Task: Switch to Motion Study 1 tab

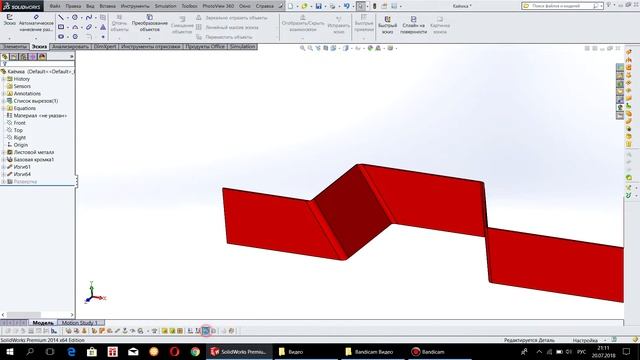Action: pyautogui.click(x=80, y=322)
